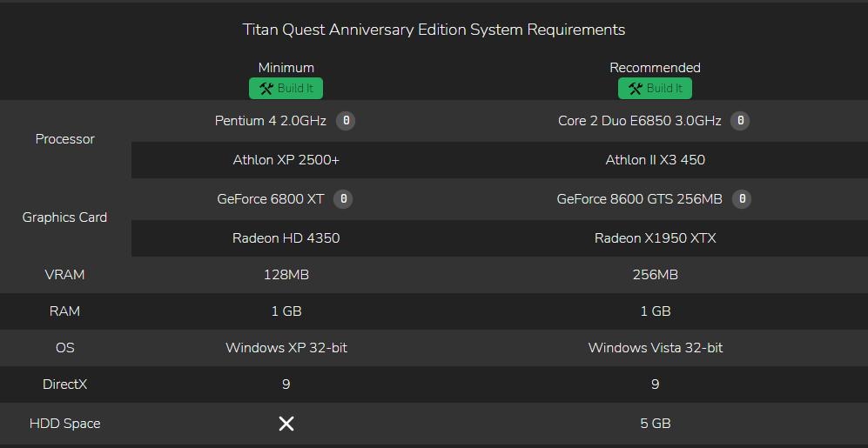Click the Build It button under Recommended
The height and width of the screenshot is (448, 868).
655,89
